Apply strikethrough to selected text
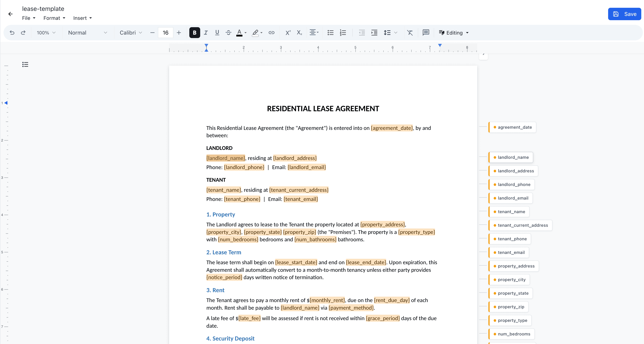The height and width of the screenshot is (344, 644). tap(228, 33)
